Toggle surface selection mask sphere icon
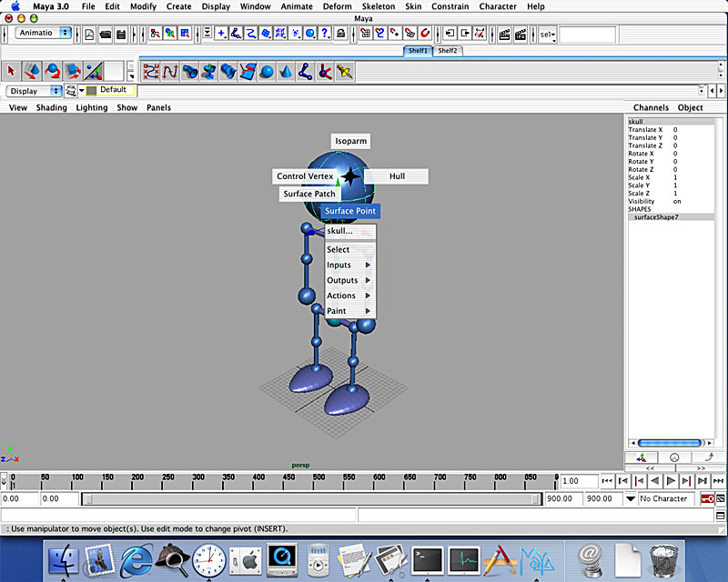Image resolution: width=728 pixels, height=582 pixels. click(310, 34)
